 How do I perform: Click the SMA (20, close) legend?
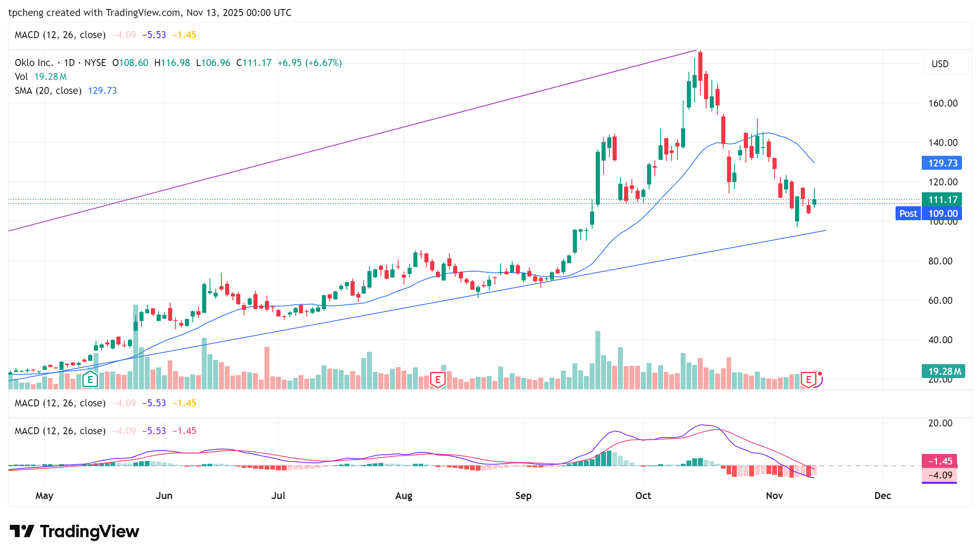48,91
